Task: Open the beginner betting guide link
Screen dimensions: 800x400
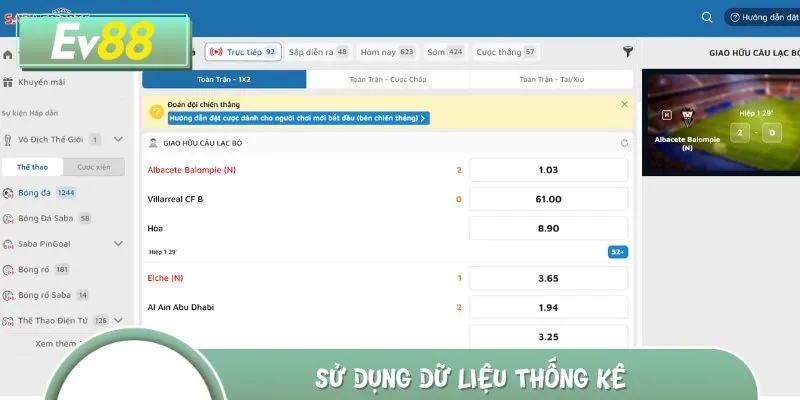Action: [x=298, y=118]
